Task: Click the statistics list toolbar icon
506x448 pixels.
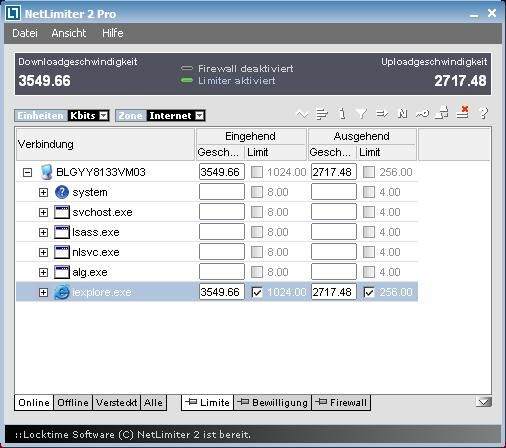Action: point(322,114)
